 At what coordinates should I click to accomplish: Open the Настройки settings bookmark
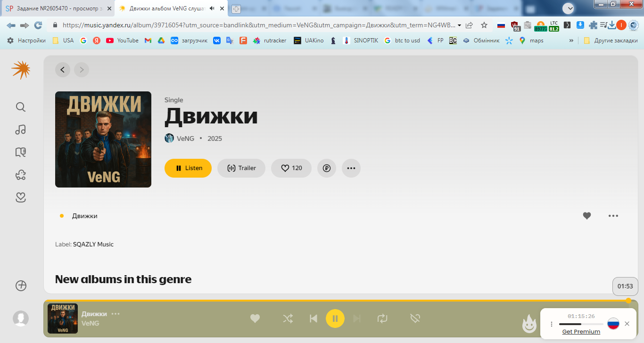(26, 41)
